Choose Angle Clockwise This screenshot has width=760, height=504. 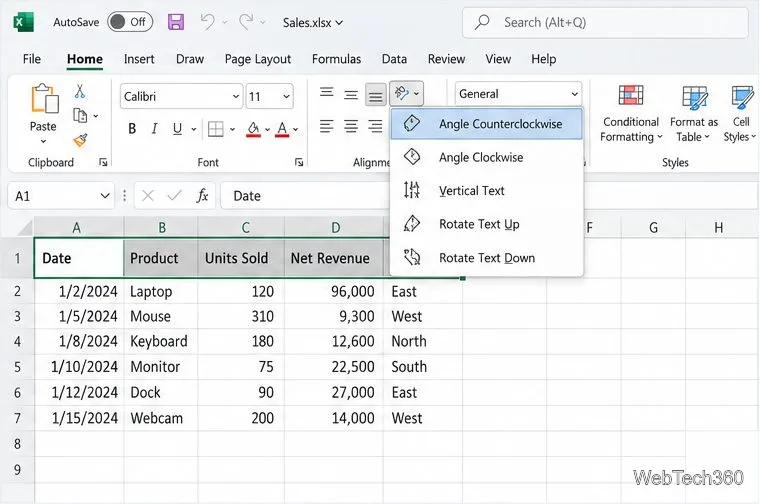tap(486, 158)
